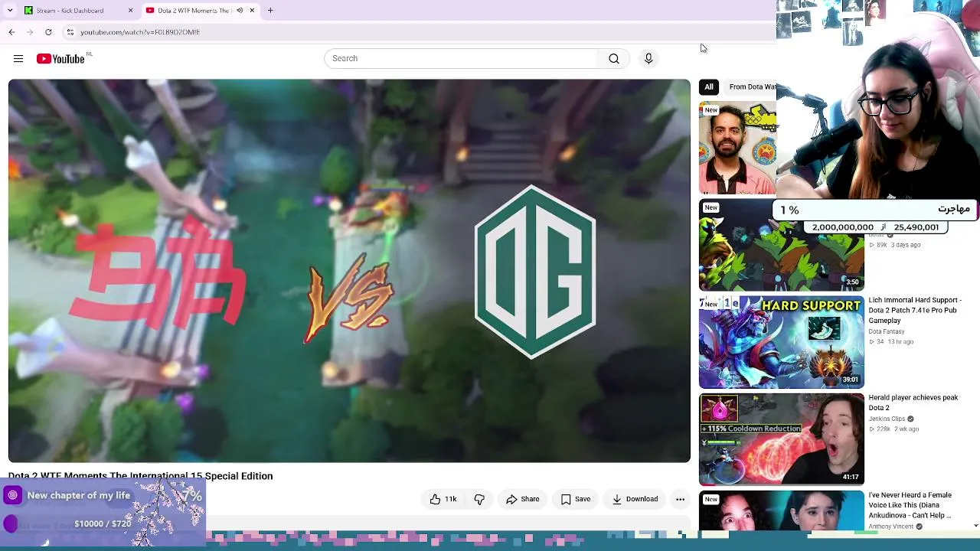Open the Lich Hard Support thumbnail

click(782, 342)
